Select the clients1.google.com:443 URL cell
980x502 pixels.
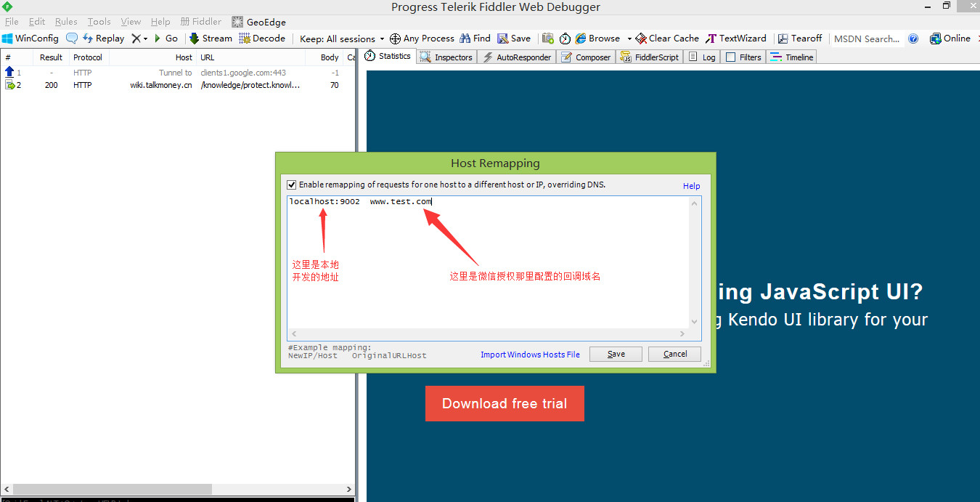coord(243,73)
